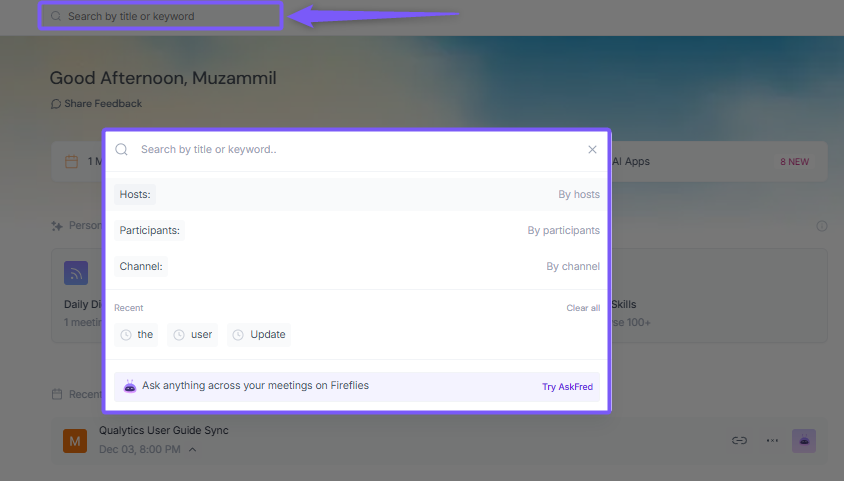Collapse the Dec 03, 8:00 PM chevron
Screen dimensions: 844x481
pos(193,449)
